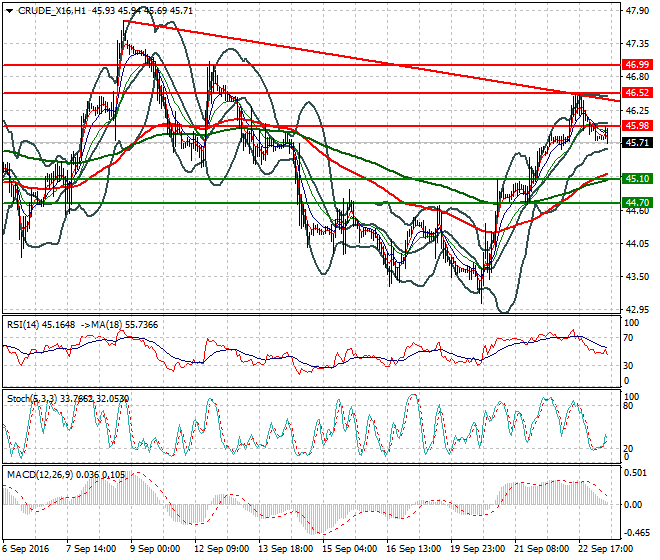Click the 6 Sep 2016 date label
The height and width of the screenshot is (560, 660).
click(25, 549)
